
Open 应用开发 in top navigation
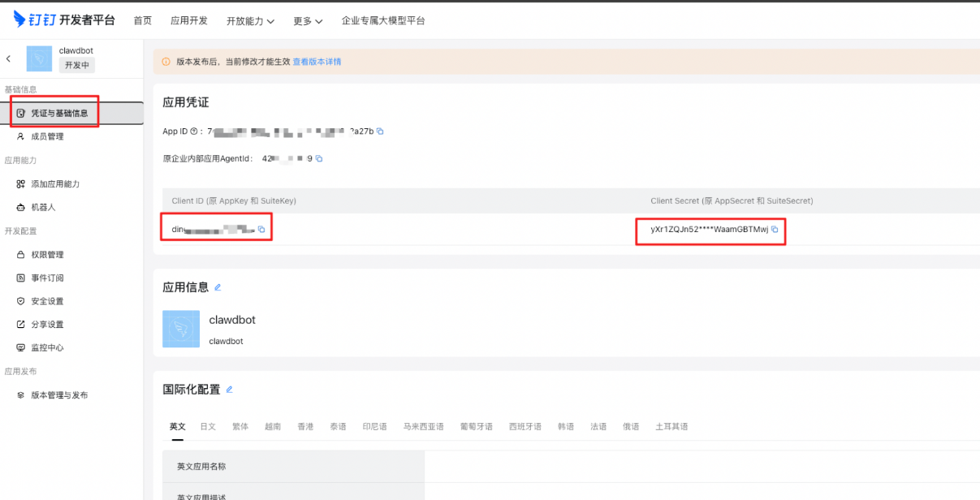pos(189,21)
